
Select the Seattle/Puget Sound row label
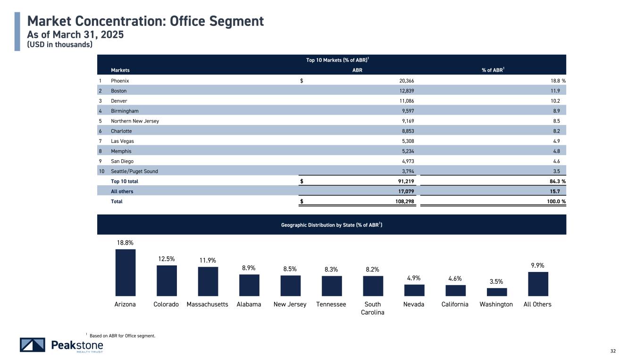134,171
